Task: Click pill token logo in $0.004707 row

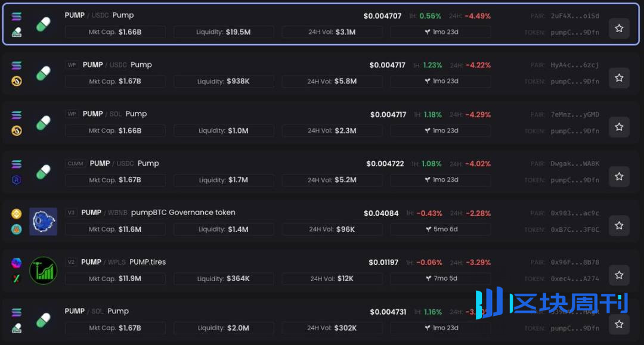Action: coord(43,24)
